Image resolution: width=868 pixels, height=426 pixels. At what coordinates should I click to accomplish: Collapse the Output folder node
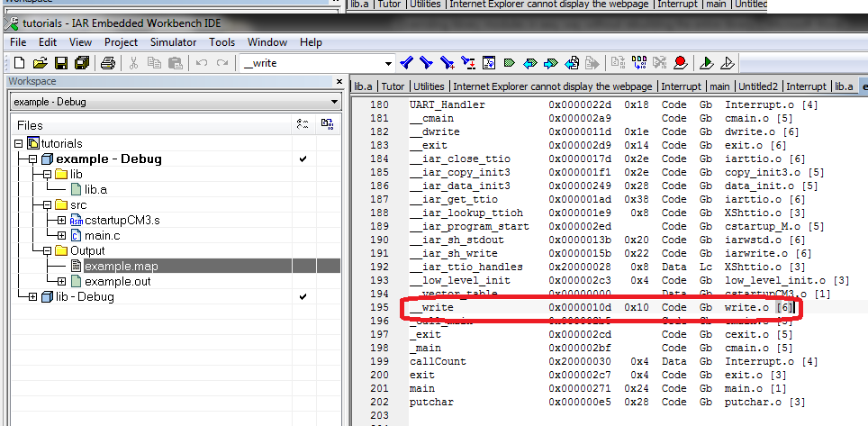point(47,251)
